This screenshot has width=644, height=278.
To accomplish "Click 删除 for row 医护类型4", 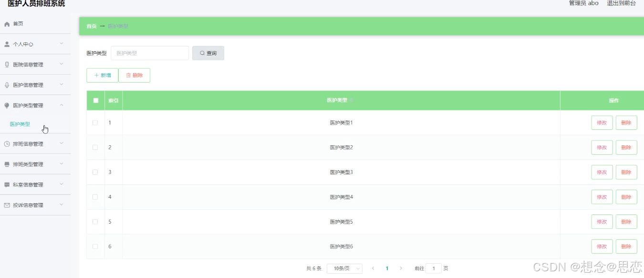I will (626, 197).
